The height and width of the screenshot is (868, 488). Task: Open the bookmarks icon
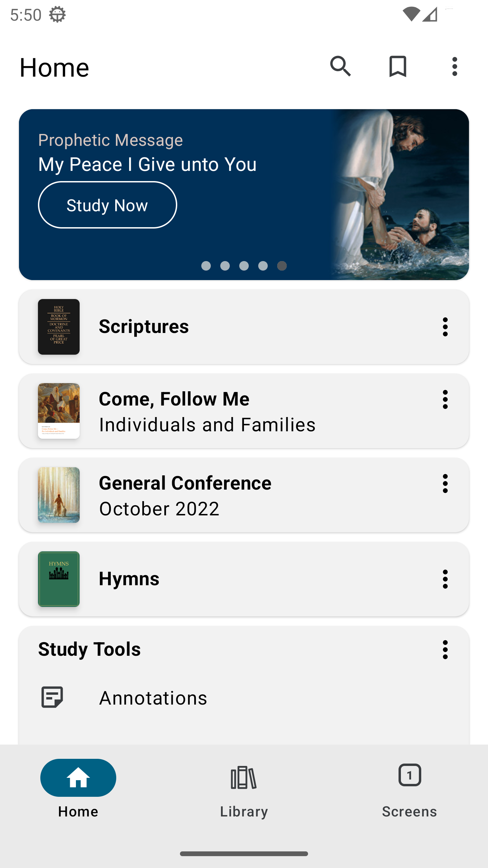(398, 66)
